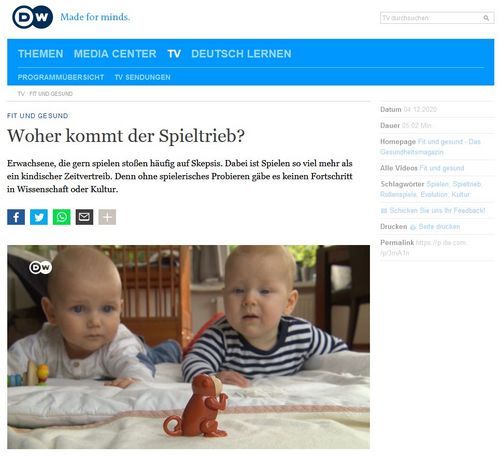This screenshot has height=460, width=500.
Task: Click the FIT UND GESUND breadcrumb
Action: 51,94
